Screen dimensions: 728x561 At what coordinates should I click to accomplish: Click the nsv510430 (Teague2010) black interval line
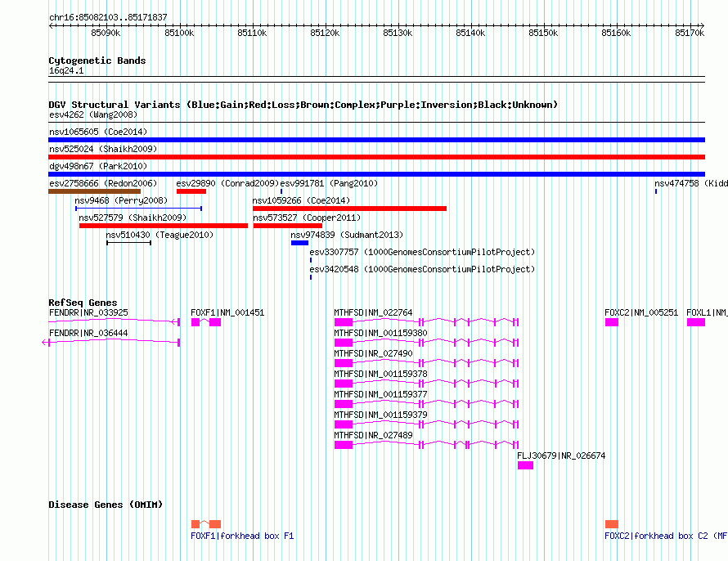(128, 243)
